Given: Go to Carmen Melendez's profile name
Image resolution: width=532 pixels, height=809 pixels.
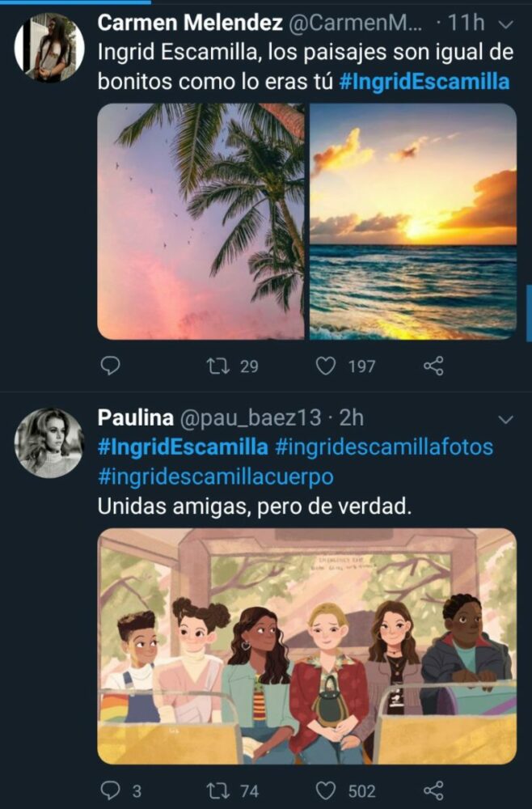Looking at the screenshot, I should coord(190,23).
